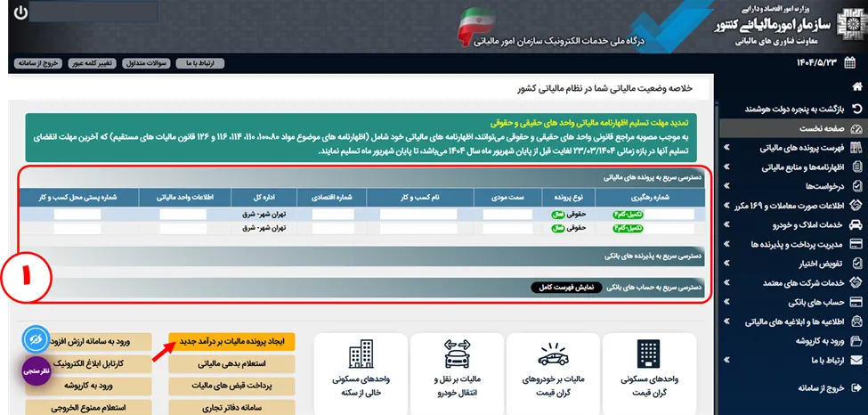Screen dimensions: 868x415
Task: Click دسترسی سریع به پذیرنده های بانکی section header
Action: click(362, 256)
